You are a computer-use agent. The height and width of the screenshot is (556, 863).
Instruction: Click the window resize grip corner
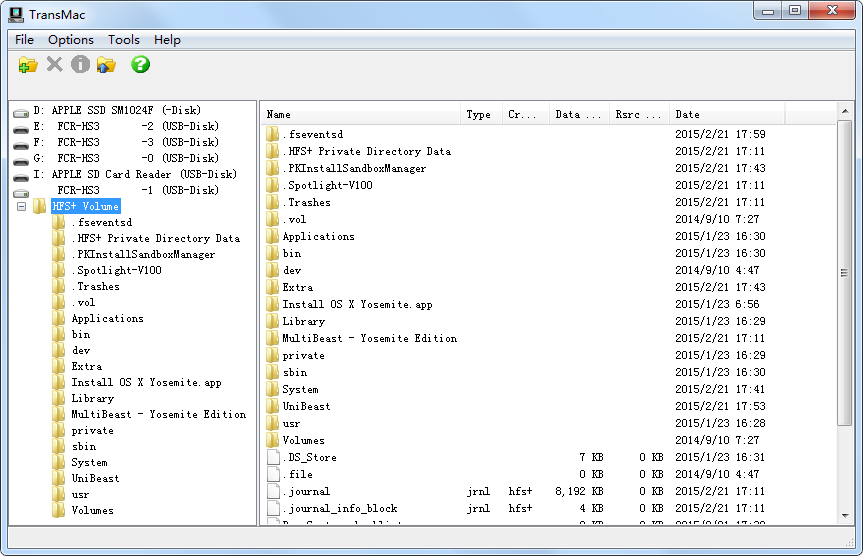pos(849,543)
